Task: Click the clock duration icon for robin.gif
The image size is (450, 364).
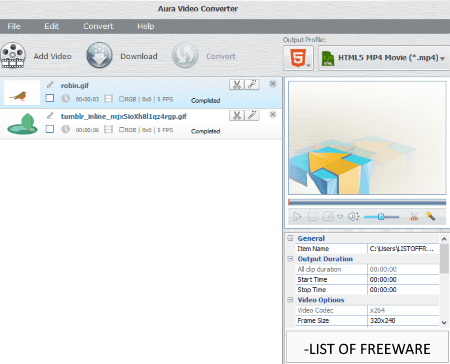Action: pos(66,98)
